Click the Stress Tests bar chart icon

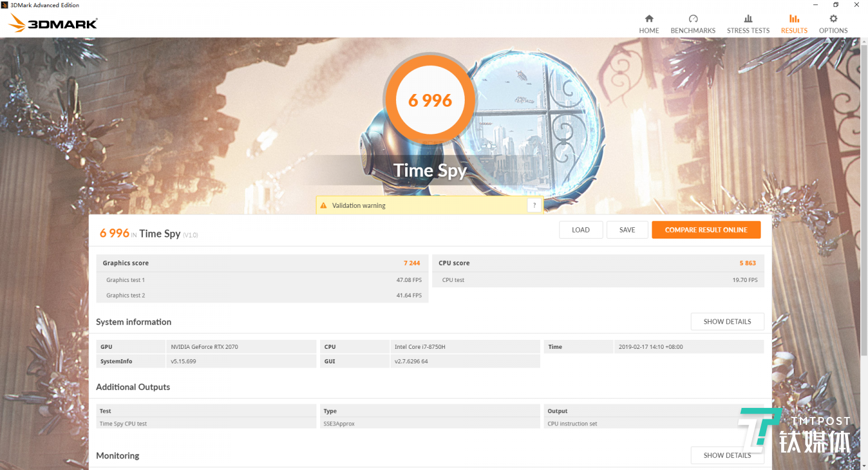pyautogui.click(x=748, y=19)
